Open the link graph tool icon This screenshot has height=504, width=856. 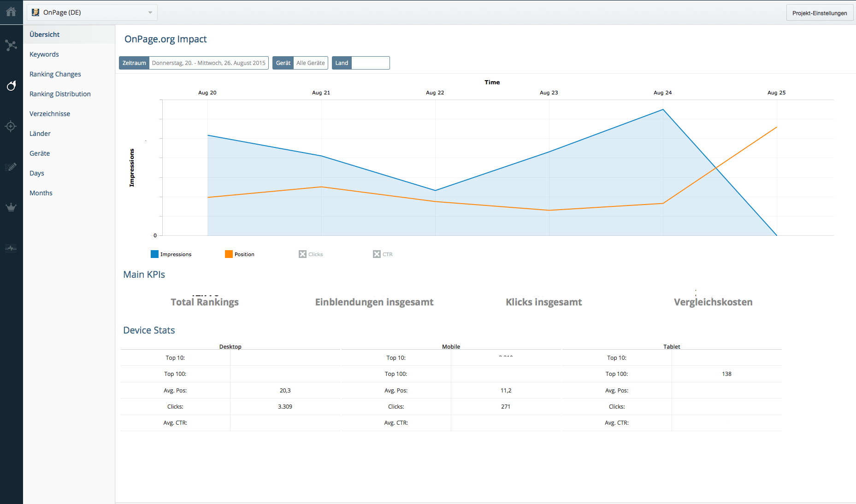(x=11, y=45)
